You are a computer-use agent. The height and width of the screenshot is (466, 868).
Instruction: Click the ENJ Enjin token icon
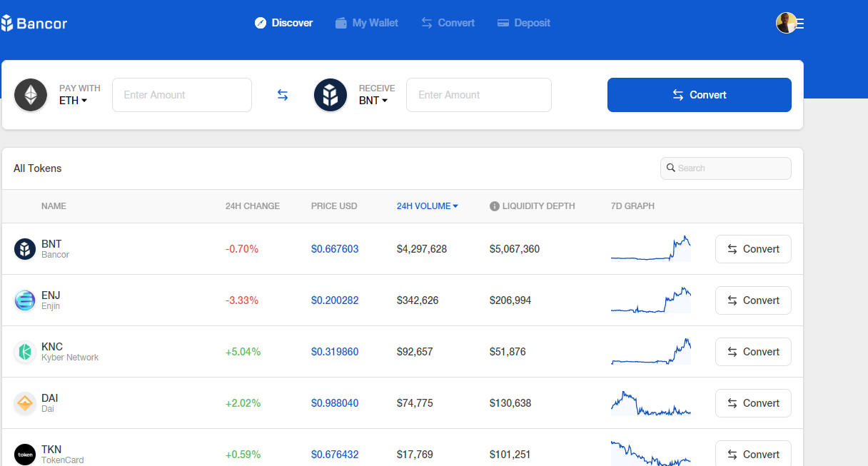pyautogui.click(x=25, y=300)
